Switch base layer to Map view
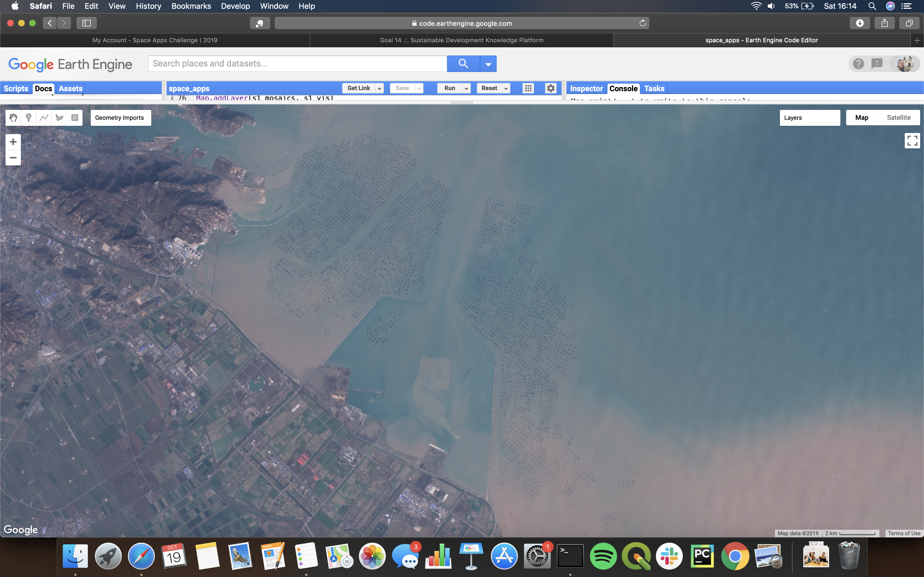 click(x=861, y=118)
